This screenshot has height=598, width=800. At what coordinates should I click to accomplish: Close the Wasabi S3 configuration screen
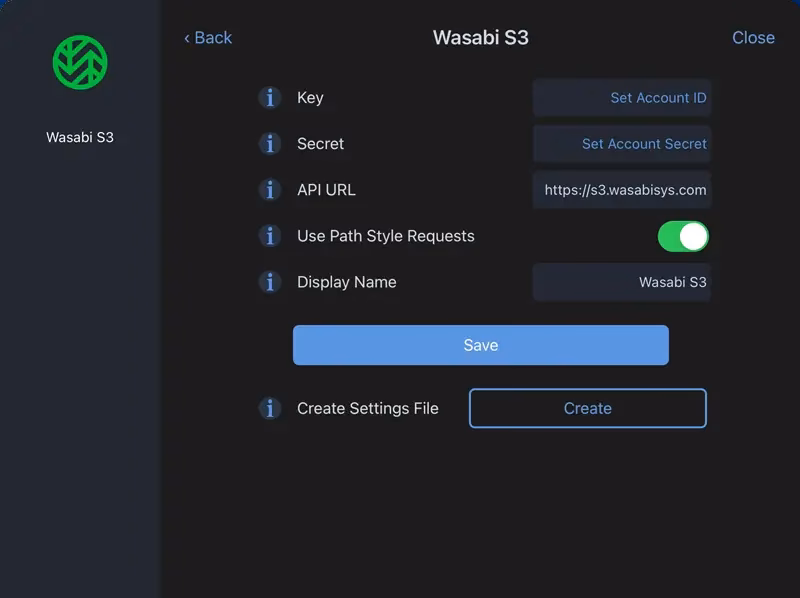coord(753,37)
